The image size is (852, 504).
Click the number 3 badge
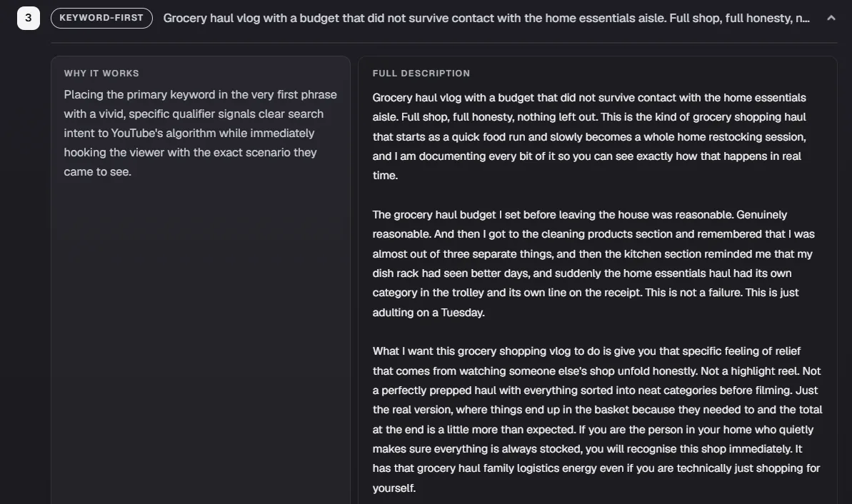(29, 18)
